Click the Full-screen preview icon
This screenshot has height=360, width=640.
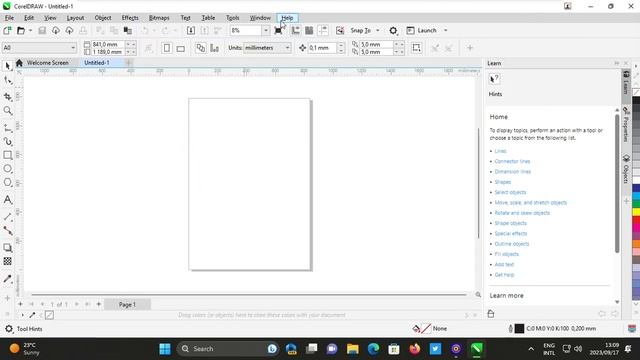click(x=278, y=31)
